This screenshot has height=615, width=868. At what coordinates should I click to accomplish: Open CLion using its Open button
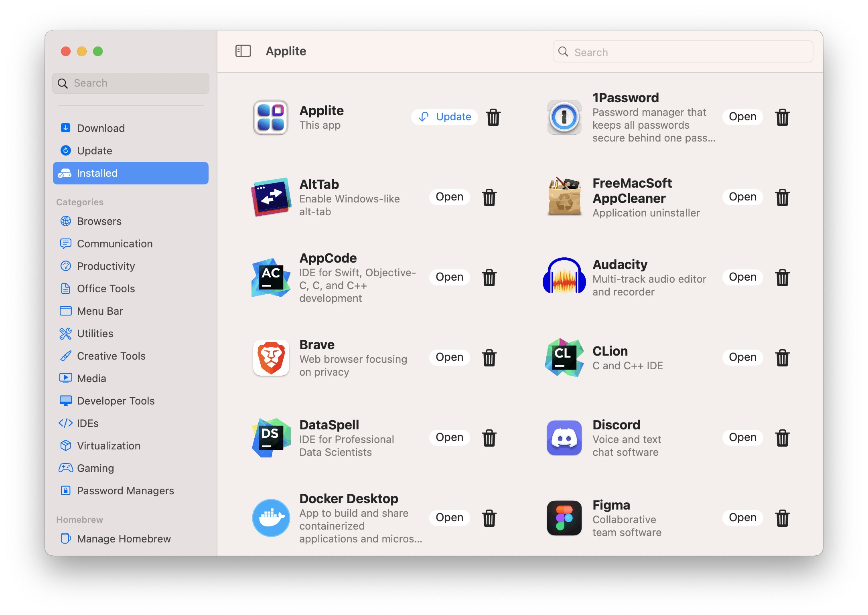[742, 357]
